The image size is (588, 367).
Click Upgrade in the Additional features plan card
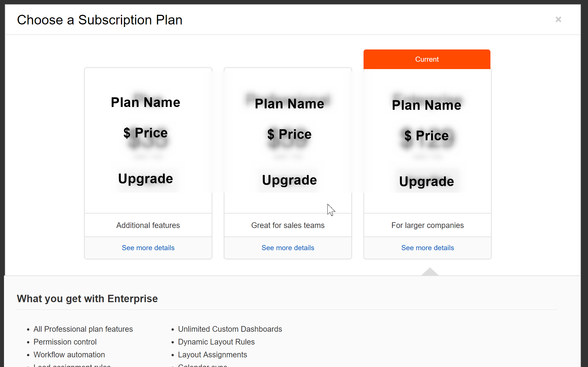click(x=145, y=179)
